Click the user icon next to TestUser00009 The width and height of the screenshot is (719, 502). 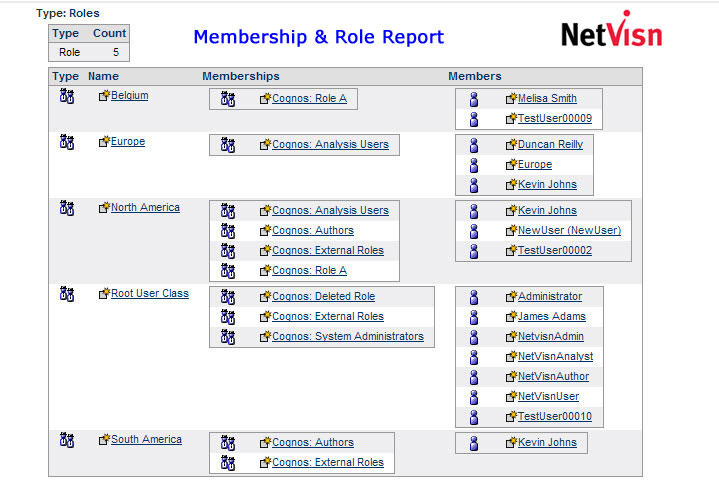click(x=474, y=119)
